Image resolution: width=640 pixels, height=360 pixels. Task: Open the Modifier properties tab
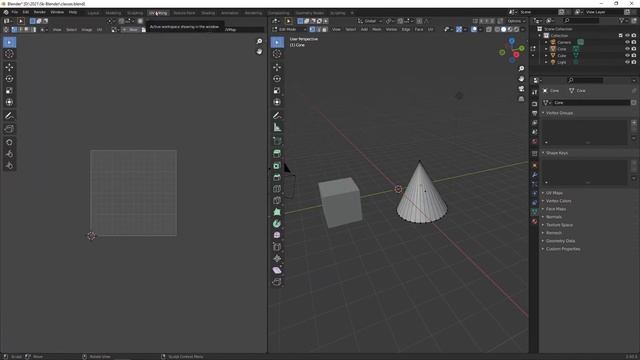point(534,175)
